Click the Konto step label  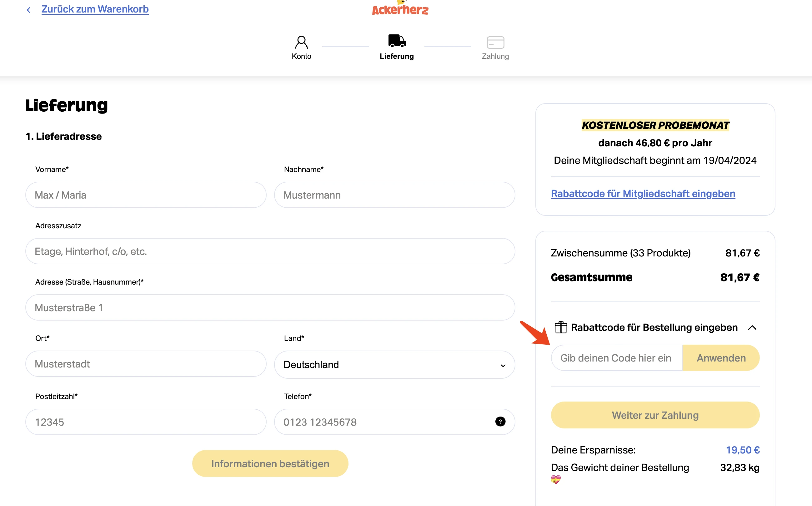coord(301,56)
